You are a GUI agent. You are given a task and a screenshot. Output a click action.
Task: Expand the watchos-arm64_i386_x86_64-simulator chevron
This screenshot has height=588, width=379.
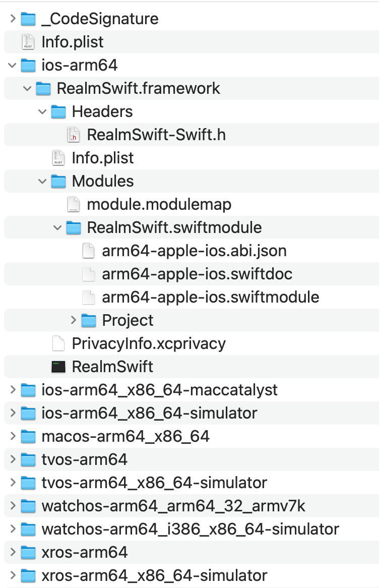tap(13, 529)
